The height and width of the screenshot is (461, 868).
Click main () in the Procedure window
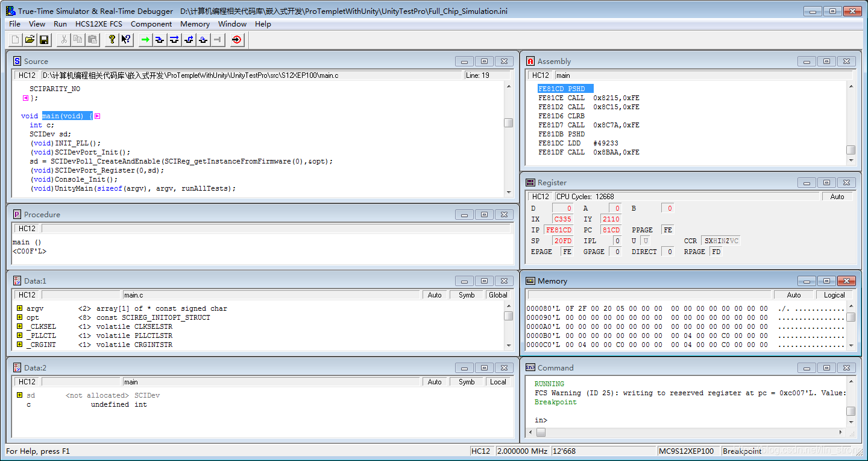click(x=27, y=242)
